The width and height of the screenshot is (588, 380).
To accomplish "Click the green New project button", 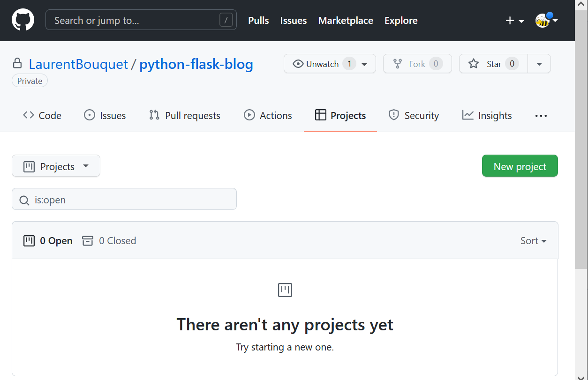I will (520, 166).
